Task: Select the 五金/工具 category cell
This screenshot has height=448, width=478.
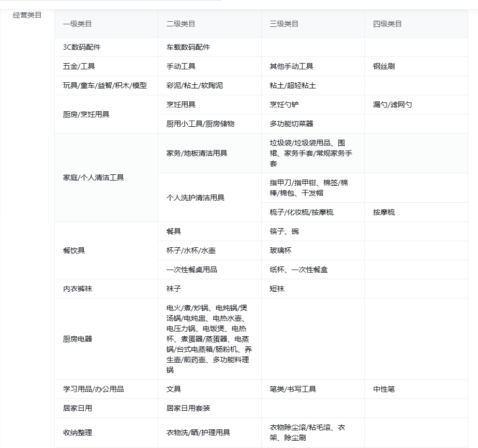Action: [79, 66]
